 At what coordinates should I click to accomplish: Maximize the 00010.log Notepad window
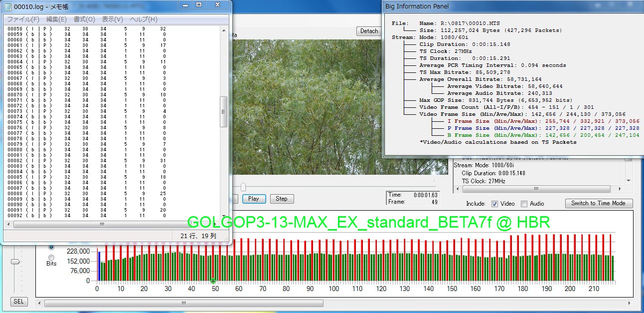coord(199,4)
